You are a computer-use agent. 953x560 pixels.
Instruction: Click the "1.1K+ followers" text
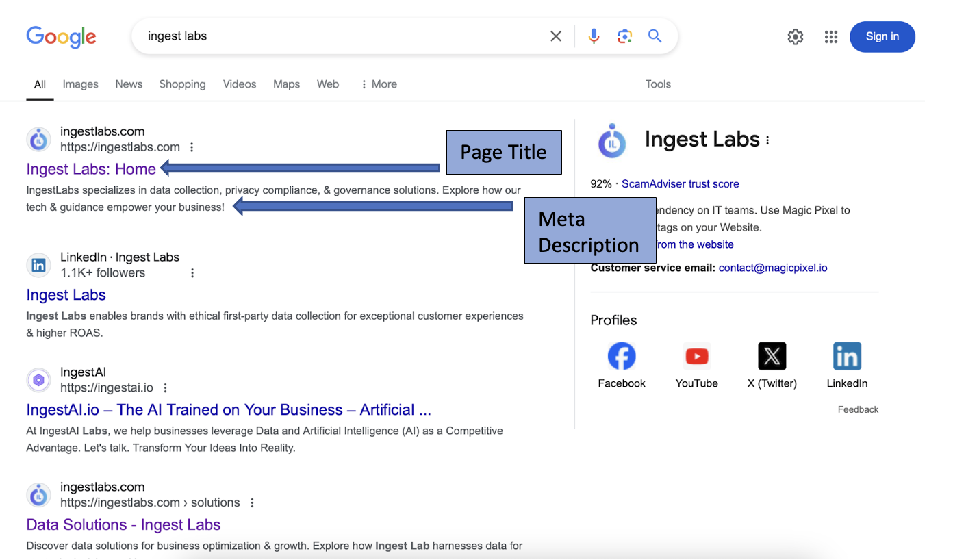103,273
